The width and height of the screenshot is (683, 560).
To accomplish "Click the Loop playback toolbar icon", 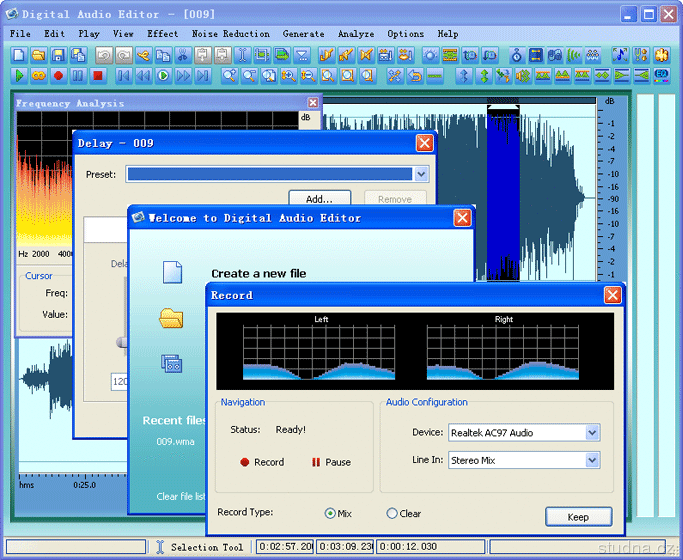I will tap(38, 75).
